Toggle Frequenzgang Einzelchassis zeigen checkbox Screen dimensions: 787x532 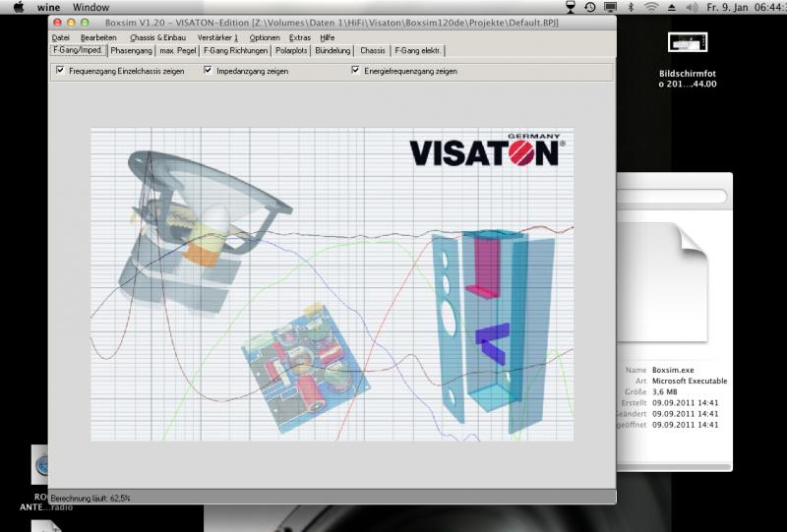point(60,70)
